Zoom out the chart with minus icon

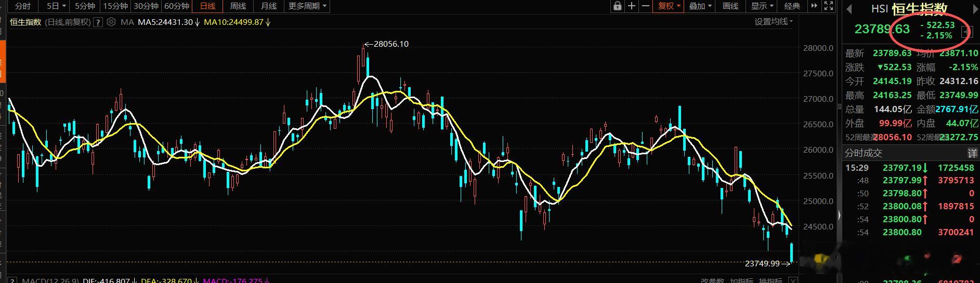point(646,6)
